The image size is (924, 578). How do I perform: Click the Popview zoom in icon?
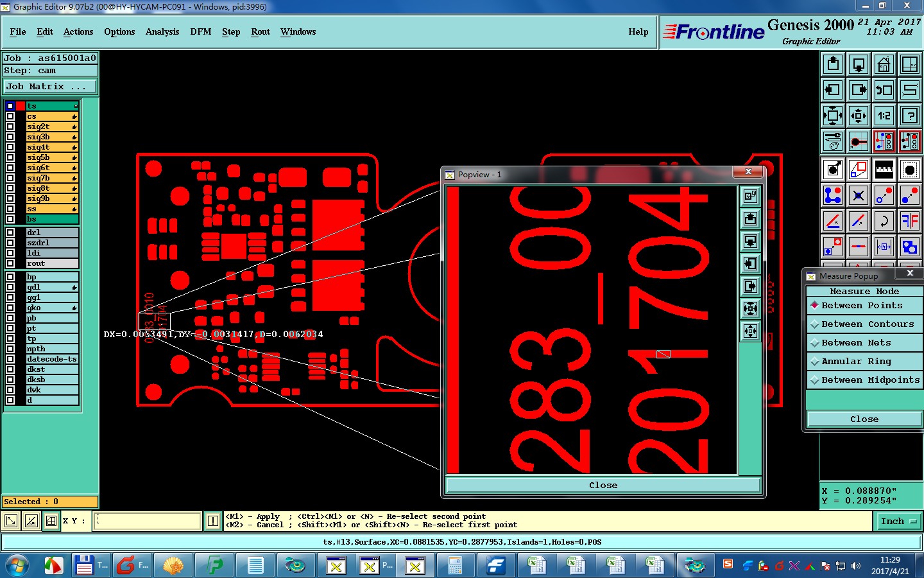click(750, 309)
